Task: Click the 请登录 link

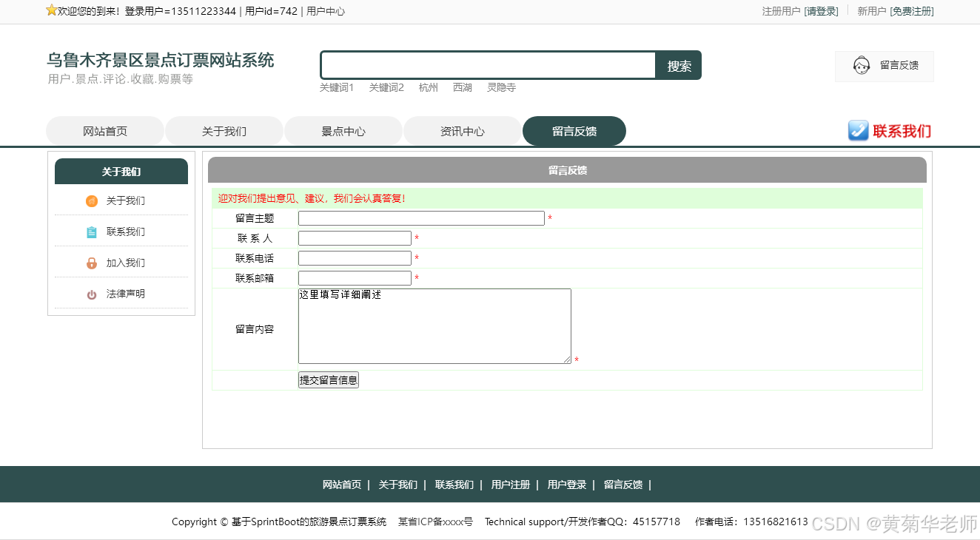Action: click(x=822, y=11)
